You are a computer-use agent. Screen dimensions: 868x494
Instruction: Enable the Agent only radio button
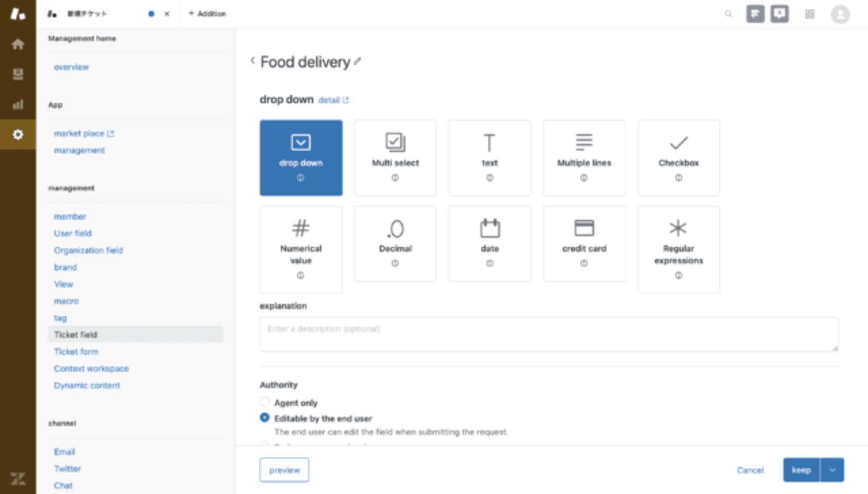pos(265,403)
